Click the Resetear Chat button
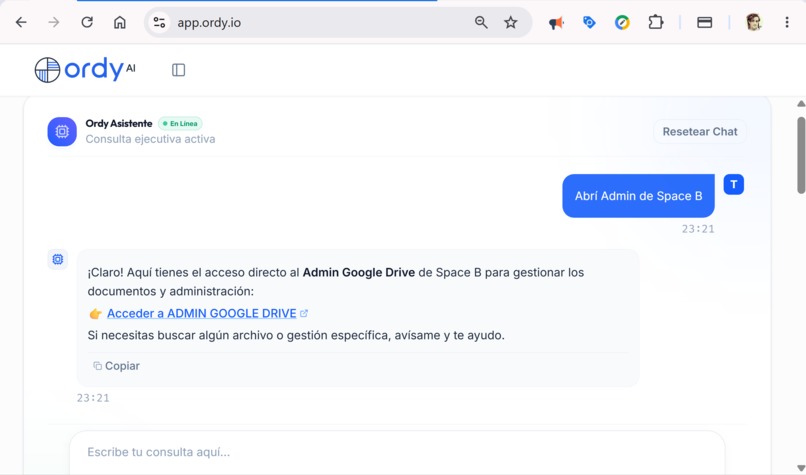This screenshot has height=475, width=806. 700,132
